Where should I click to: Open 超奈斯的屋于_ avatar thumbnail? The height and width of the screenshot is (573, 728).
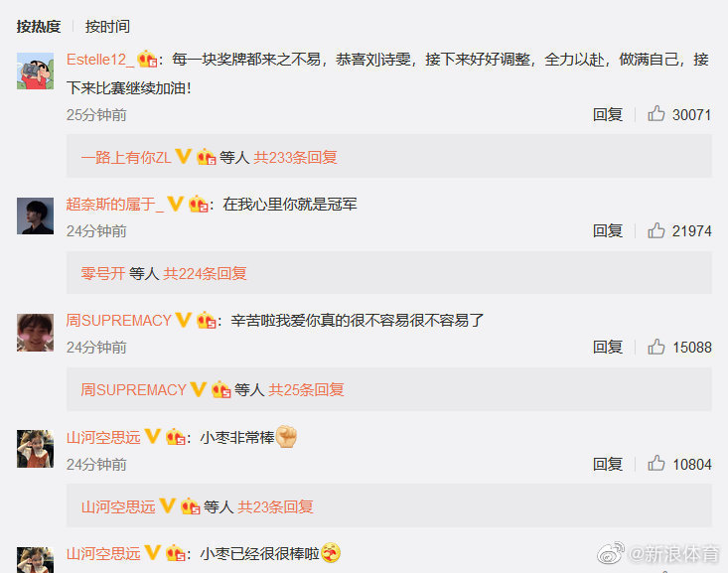tap(36, 215)
